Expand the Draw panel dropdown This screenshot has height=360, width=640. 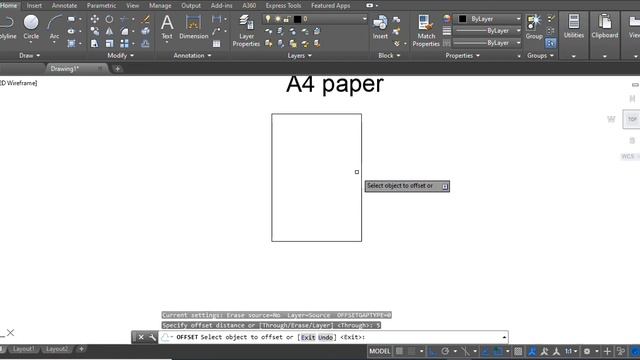30,55
